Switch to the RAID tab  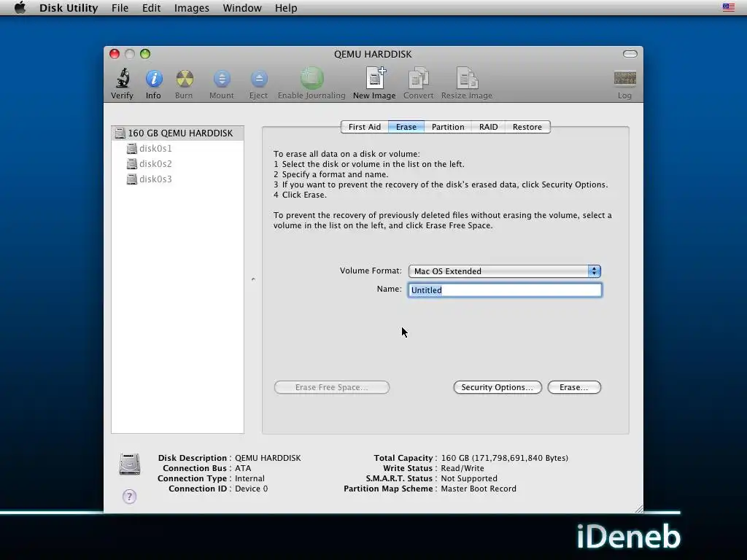pyautogui.click(x=488, y=127)
